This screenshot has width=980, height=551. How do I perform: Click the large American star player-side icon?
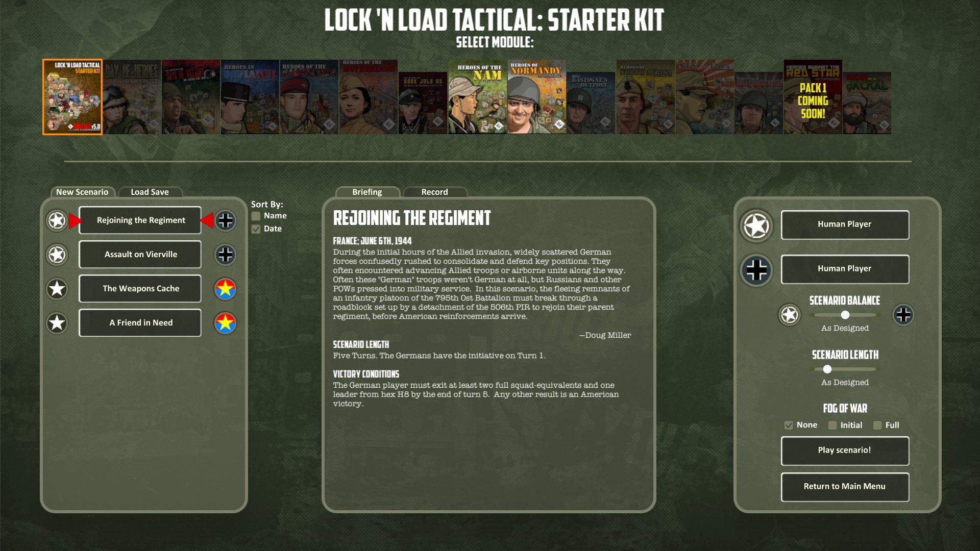pyautogui.click(x=756, y=226)
